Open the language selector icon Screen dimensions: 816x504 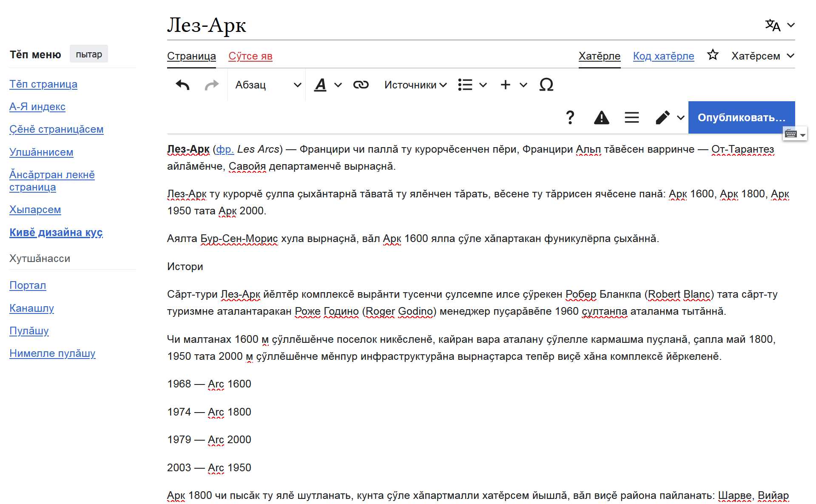click(779, 26)
